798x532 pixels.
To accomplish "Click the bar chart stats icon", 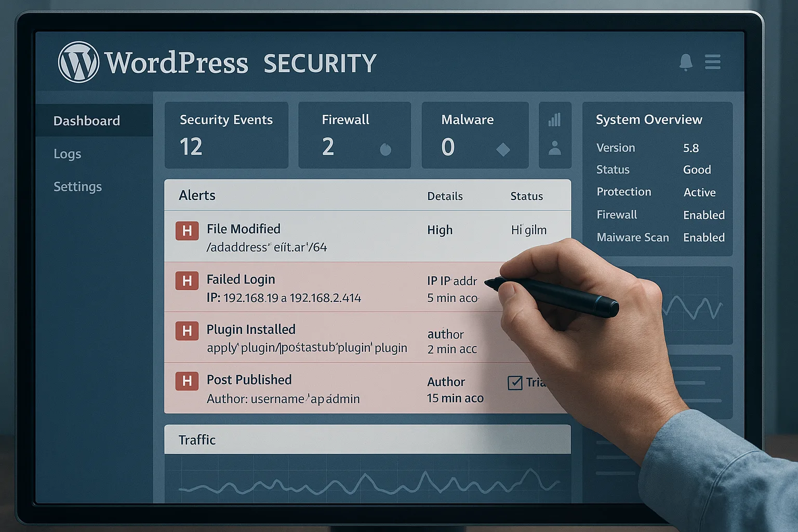I will (x=554, y=120).
